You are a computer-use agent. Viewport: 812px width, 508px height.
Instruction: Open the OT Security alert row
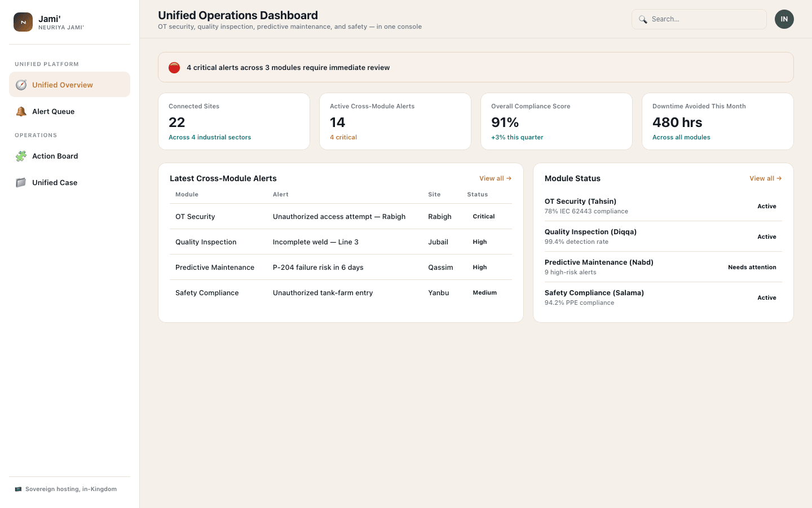coord(341,216)
